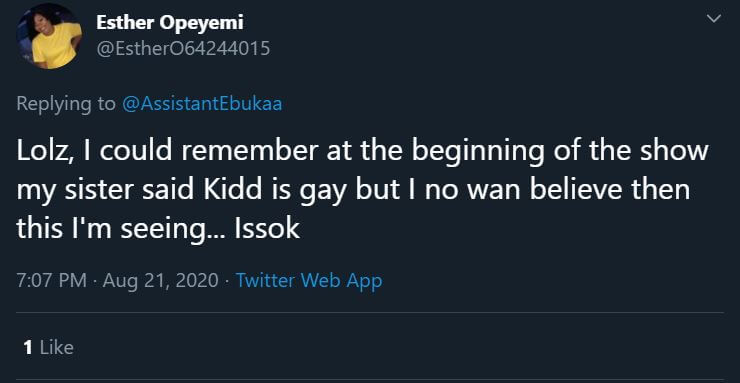The image size is (740, 383).
Task: Open the @EstherO64244015 handle
Action: [183, 48]
